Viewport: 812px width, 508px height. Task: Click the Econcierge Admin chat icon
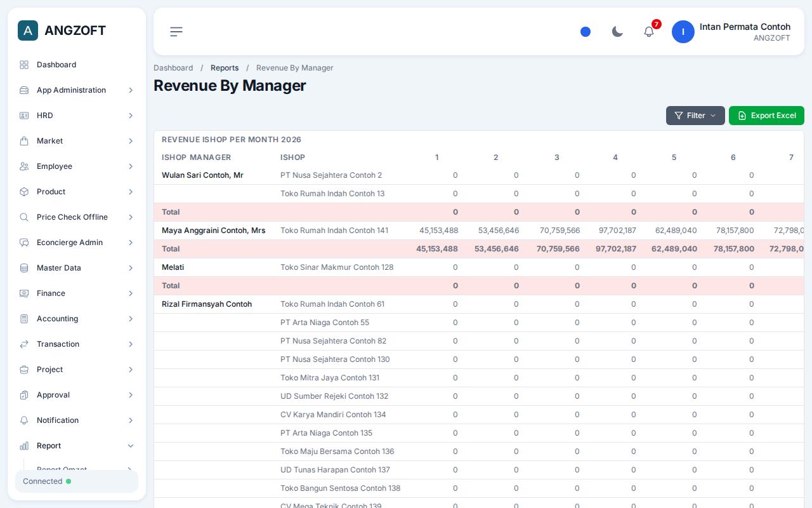(x=24, y=243)
